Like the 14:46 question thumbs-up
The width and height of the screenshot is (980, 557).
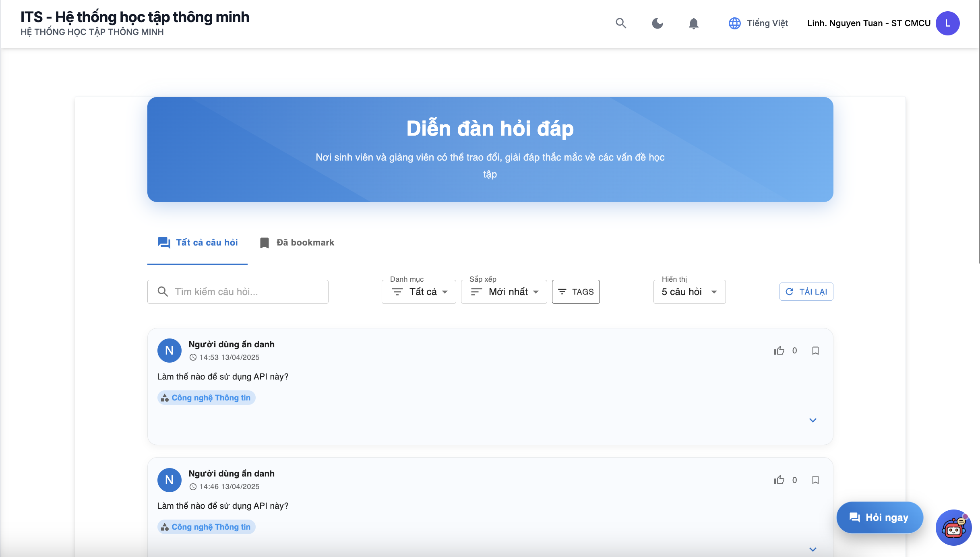click(x=779, y=480)
